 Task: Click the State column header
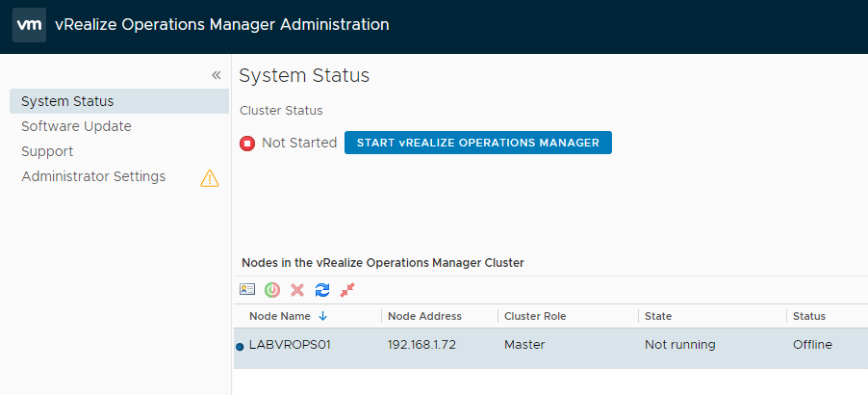pos(658,316)
